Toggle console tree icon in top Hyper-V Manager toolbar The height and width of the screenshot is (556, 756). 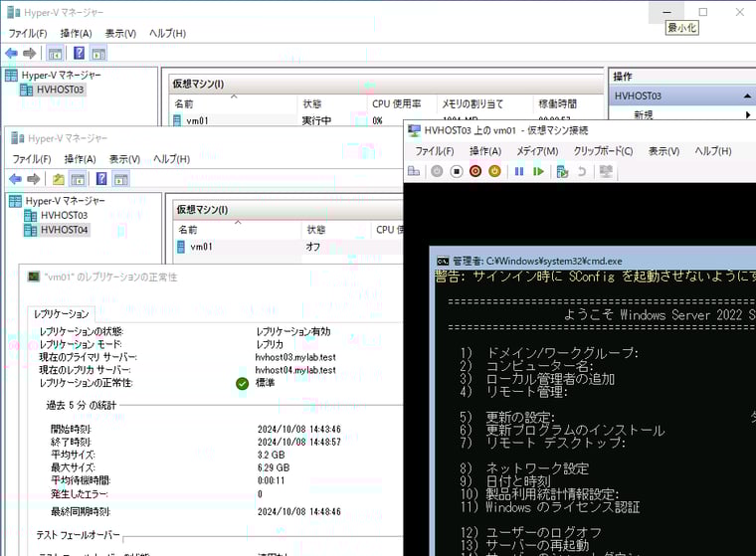coord(55,53)
